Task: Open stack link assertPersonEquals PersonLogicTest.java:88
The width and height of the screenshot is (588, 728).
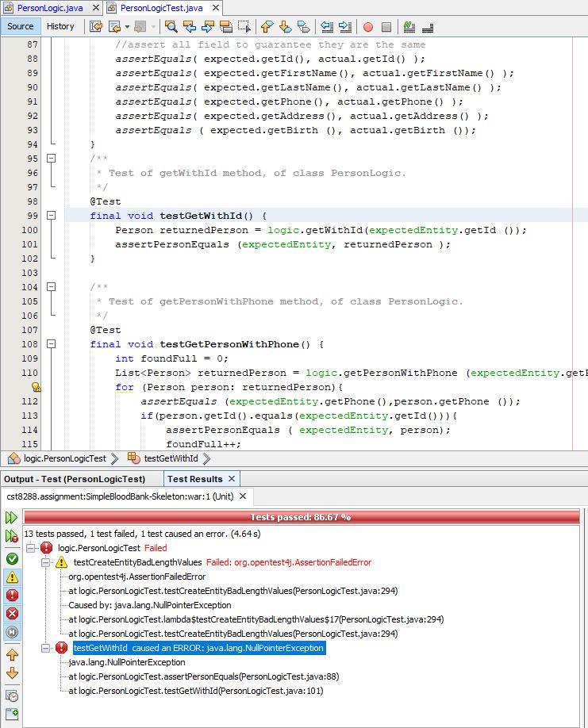Action: pyautogui.click(x=204, y=677)
